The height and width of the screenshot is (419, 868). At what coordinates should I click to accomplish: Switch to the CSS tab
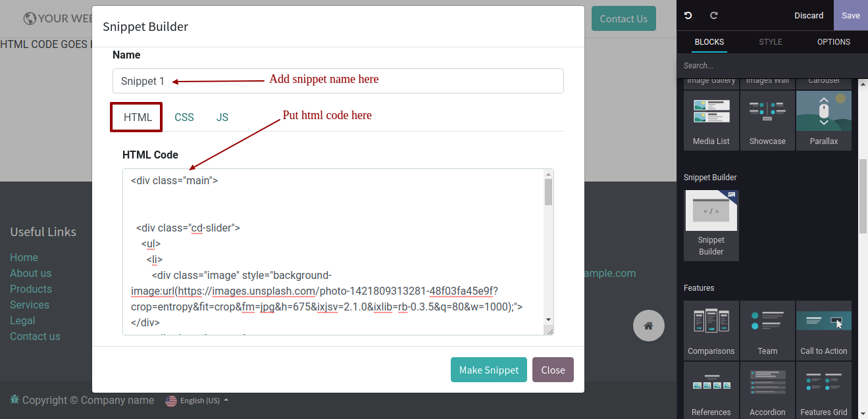click(184, 117)
